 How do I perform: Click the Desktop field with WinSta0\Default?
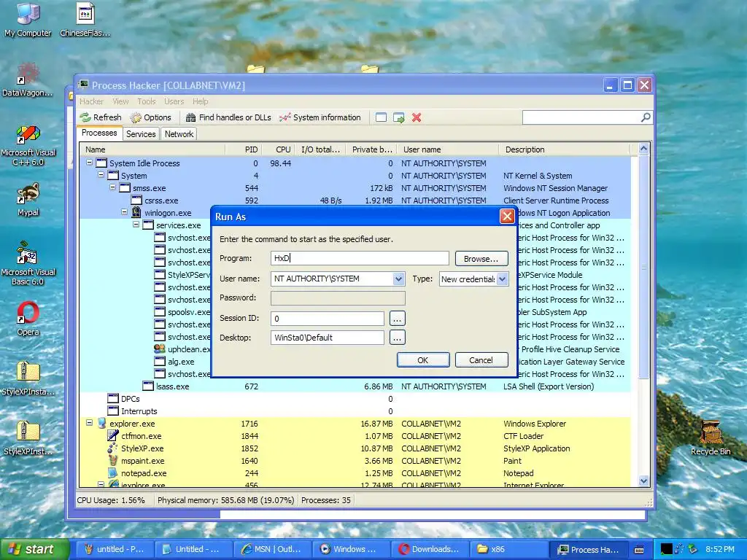coord(328,338)
